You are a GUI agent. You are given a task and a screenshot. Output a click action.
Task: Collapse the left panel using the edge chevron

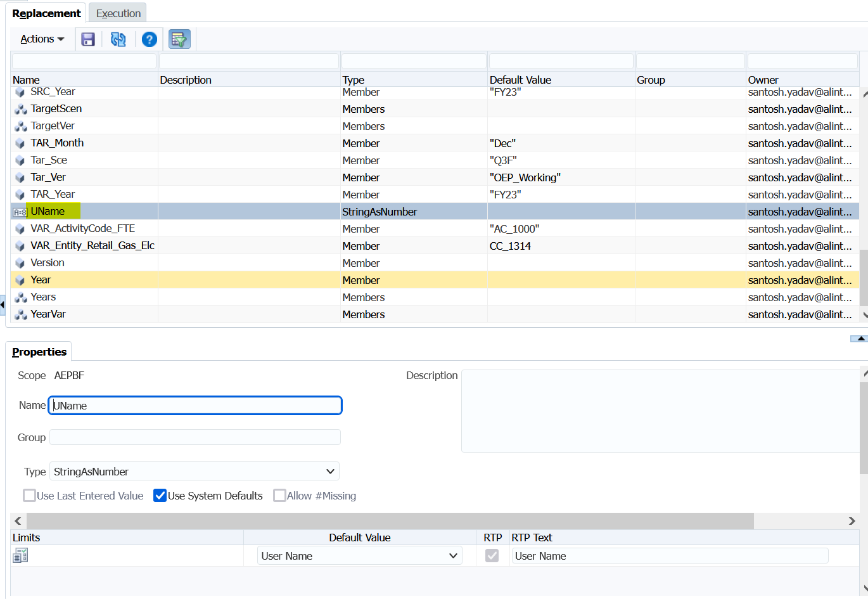(3, 304)
